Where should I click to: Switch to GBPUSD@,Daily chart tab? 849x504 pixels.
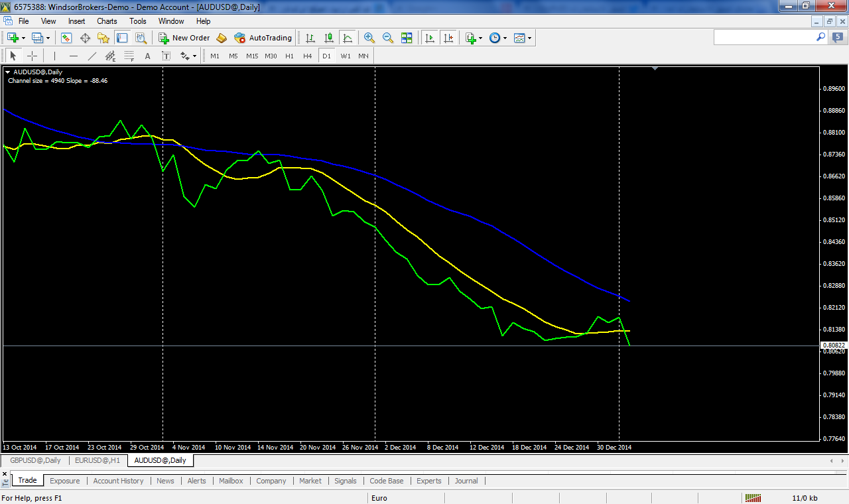point(35,460)
